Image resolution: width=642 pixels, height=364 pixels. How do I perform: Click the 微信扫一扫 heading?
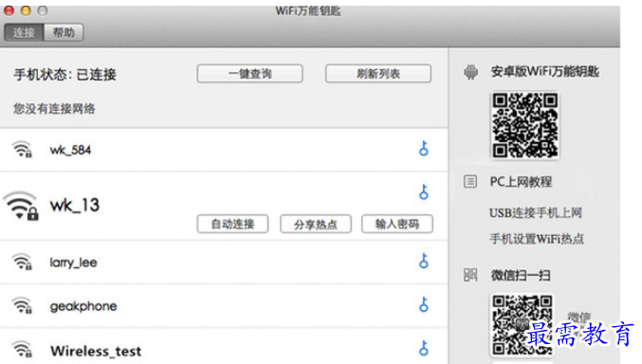[521, 276]
